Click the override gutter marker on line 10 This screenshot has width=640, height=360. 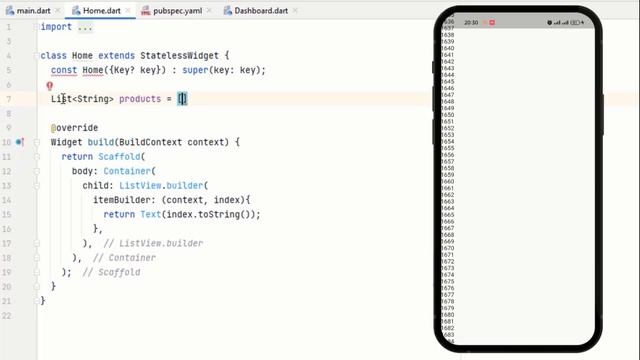tap(20, 142)
